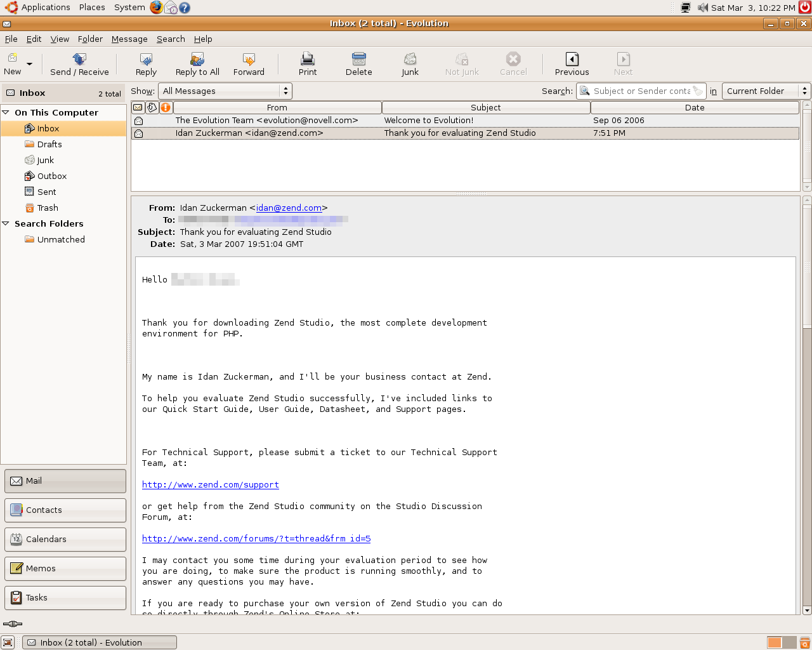Image resolution: width=812 pixels, height=650 pixels.
Task: Toggle read status icon of Evolution Team message
Action: 138,121
